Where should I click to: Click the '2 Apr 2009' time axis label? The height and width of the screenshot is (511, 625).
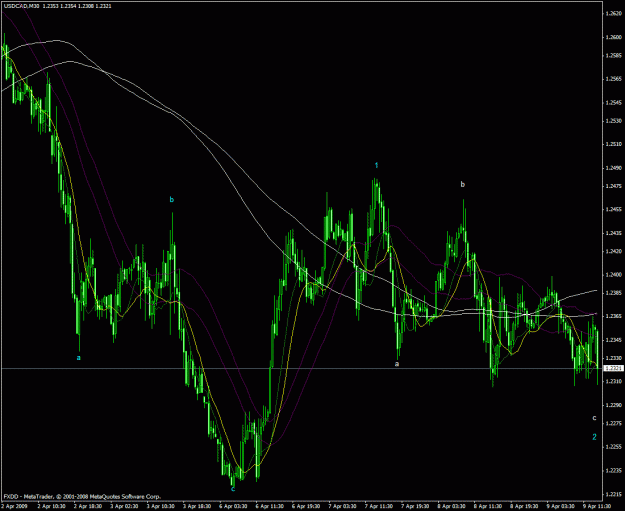(14, 506)
